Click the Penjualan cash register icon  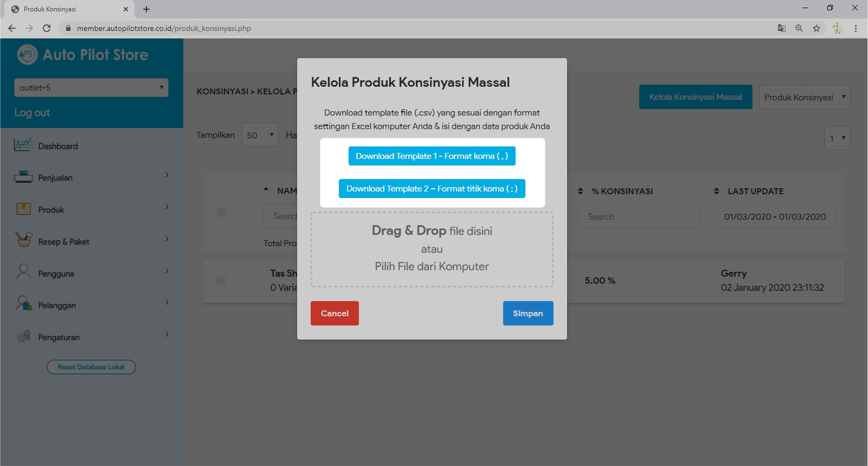tap(23, 177)
